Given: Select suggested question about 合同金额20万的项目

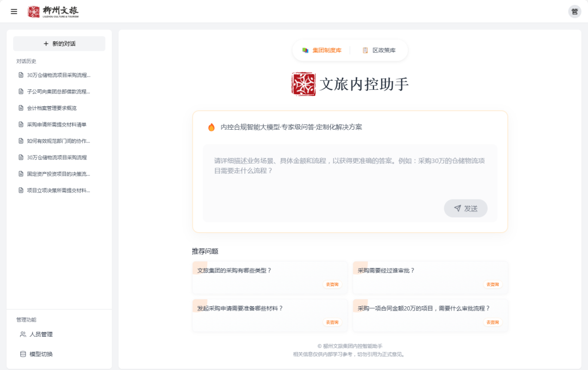Looking at the screenshot, I should pyautogui.click(x=424, y=308).
